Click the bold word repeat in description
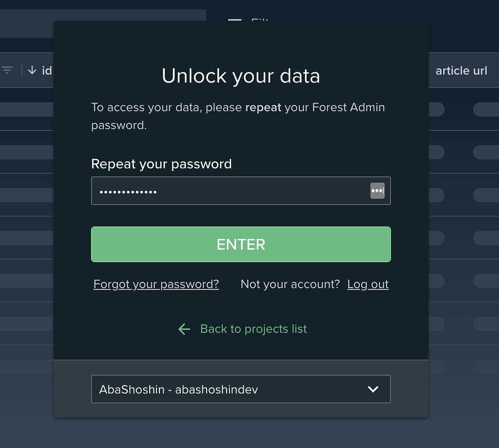Image resolution: width=499 pixels, height=448 pixels. (263, 107)
